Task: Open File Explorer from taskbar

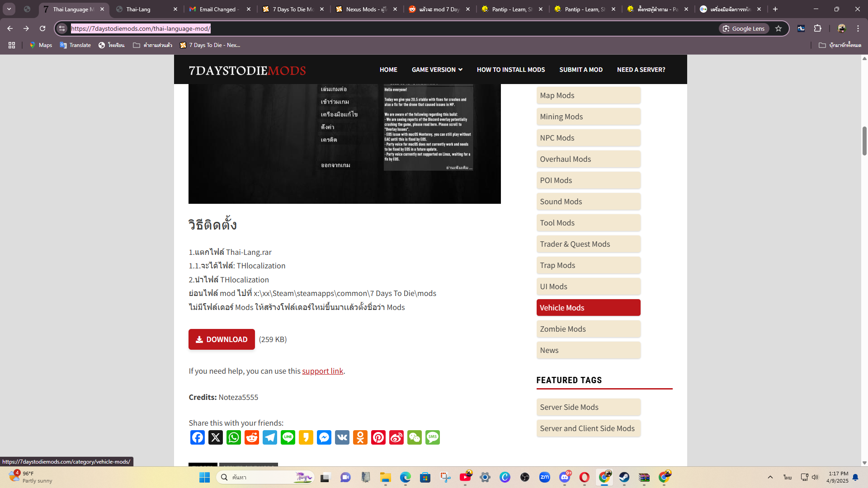Action: point(386,477)
